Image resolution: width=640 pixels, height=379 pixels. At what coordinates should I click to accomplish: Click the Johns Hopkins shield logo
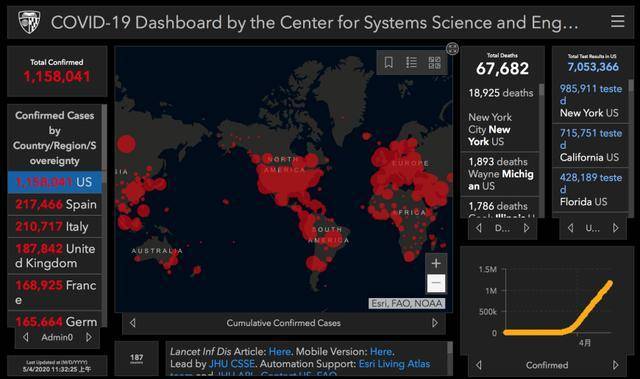pyautogui.click(x=29, y=22)
